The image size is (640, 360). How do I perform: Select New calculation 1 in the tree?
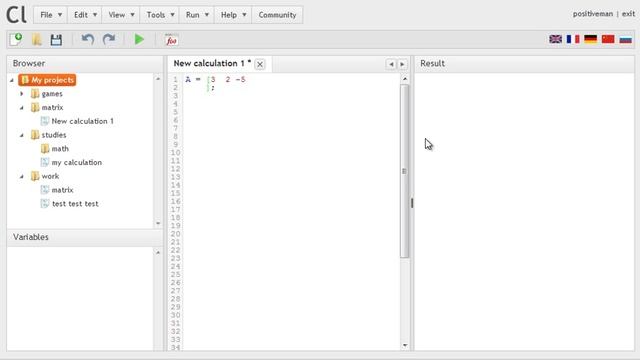(82, 121)
